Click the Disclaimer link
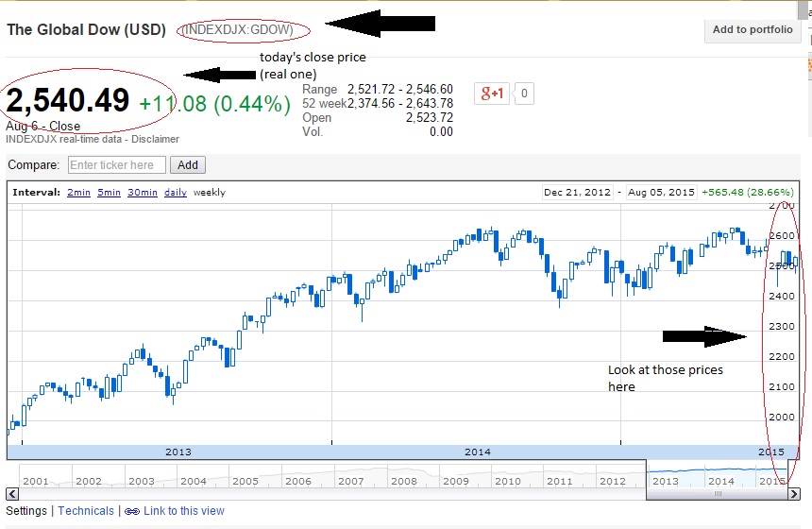The image size is (812, 529). coord(155,140)
